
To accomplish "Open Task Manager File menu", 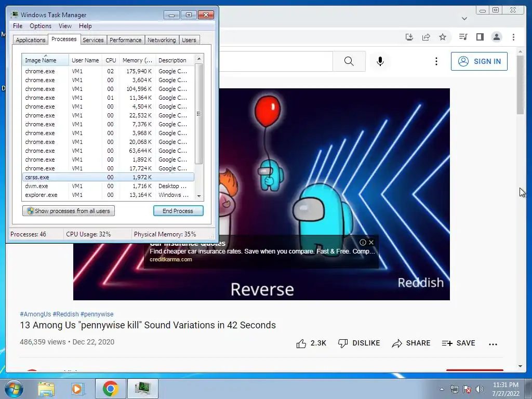I will pos(18,26).
